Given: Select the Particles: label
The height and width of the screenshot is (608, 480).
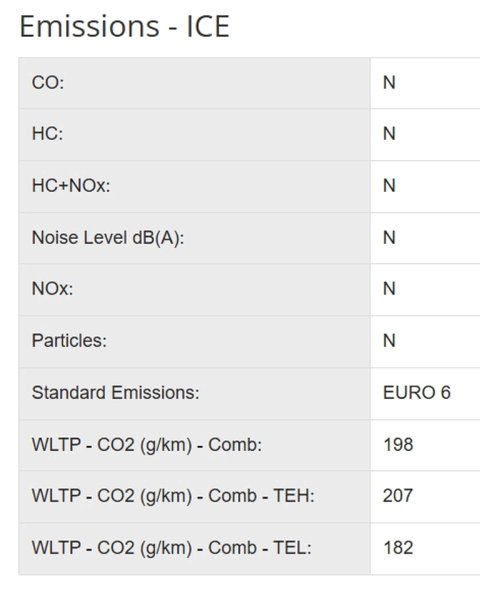Looking at the screenshot, I should [69, 341].
